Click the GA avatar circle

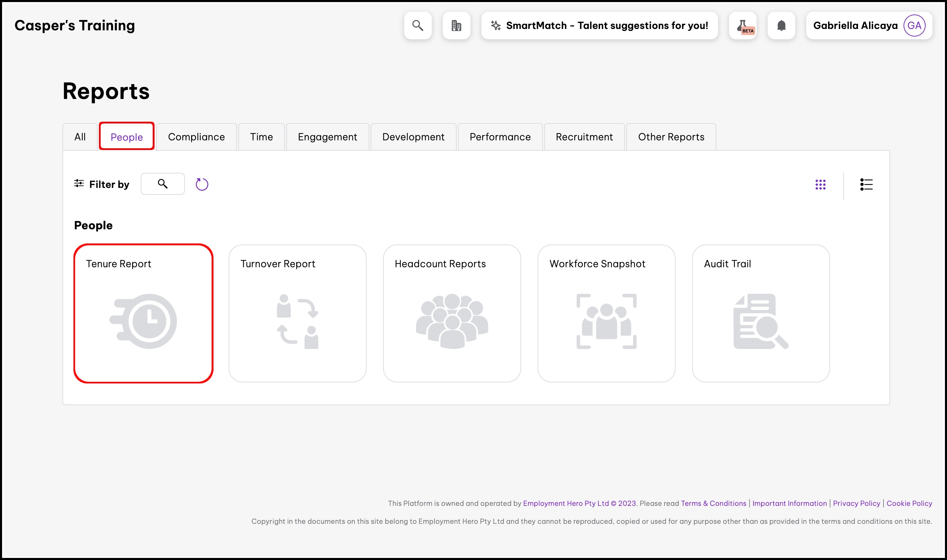pyautogui.click(x=915, y=25)
